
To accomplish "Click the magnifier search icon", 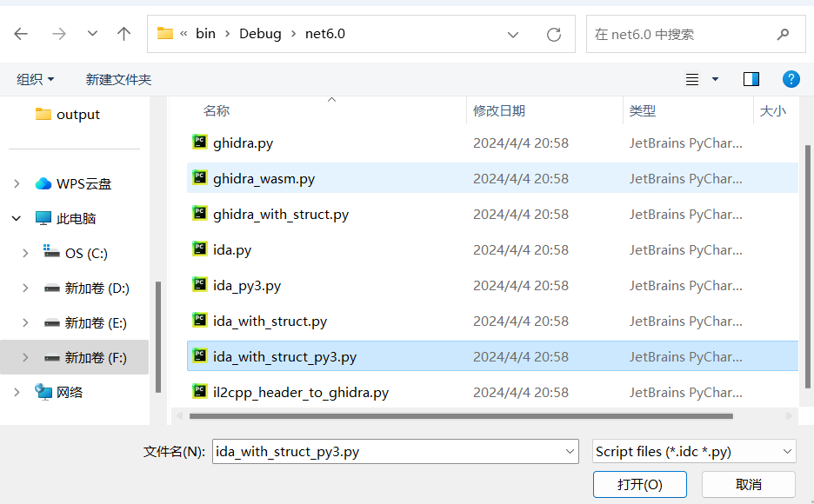I will [x=783, y=34].
